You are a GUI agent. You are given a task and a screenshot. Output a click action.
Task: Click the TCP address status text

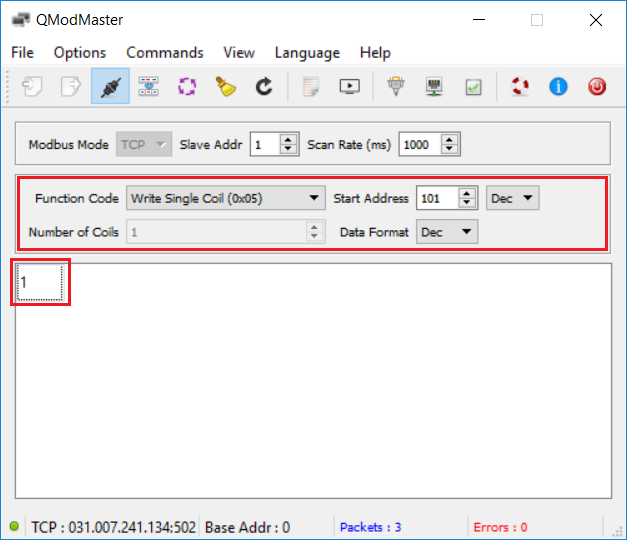[114, 527]
